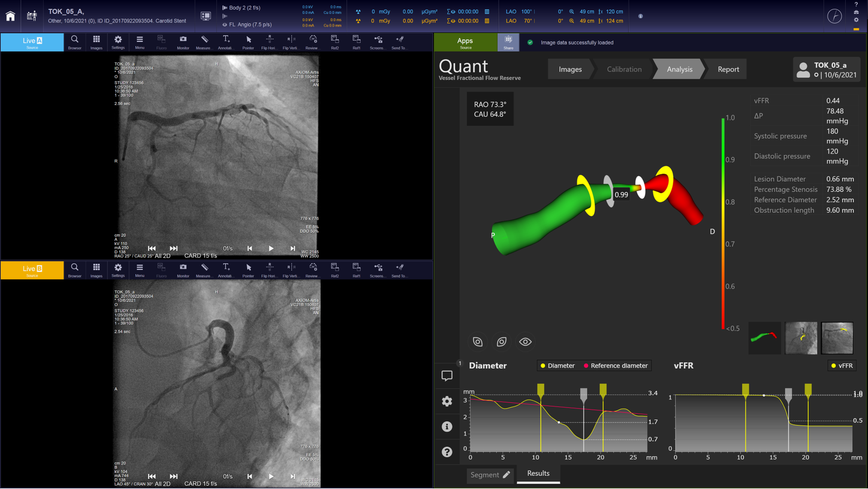Click gray lesion marker in Diameter chart
Viewport: 868px width, 489px height.
pyautogui.click(x=583, y=393)
